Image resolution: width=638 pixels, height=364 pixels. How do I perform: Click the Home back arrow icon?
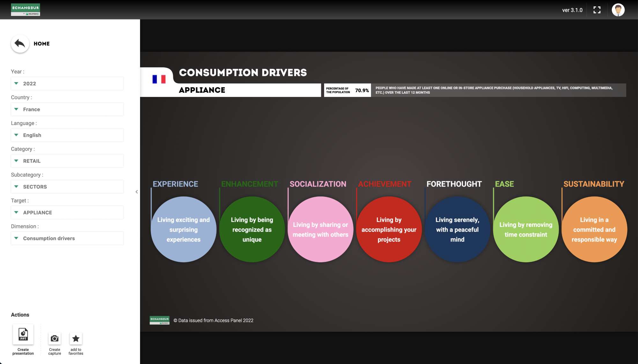tap(20, 44)
